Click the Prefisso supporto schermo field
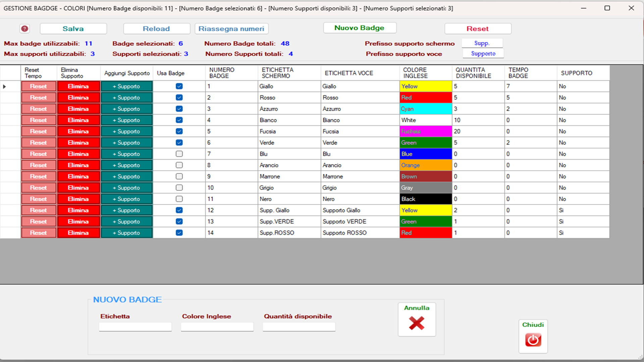This screenshot has height=362, width=644. 482,43
